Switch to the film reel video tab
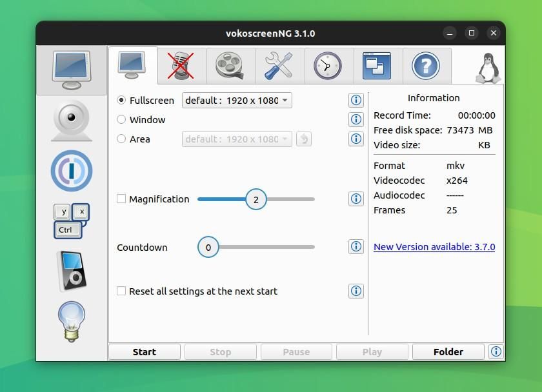This screenshot has height=392, width=542. 231,66
